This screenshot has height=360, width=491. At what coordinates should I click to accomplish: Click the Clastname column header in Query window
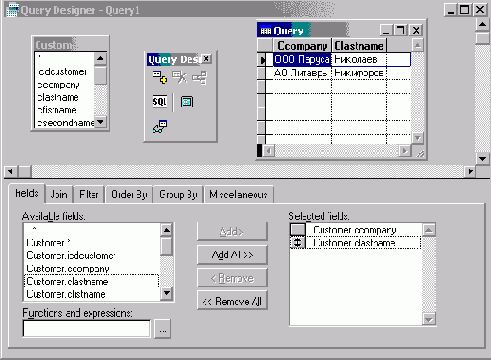(x=359, y=45)
